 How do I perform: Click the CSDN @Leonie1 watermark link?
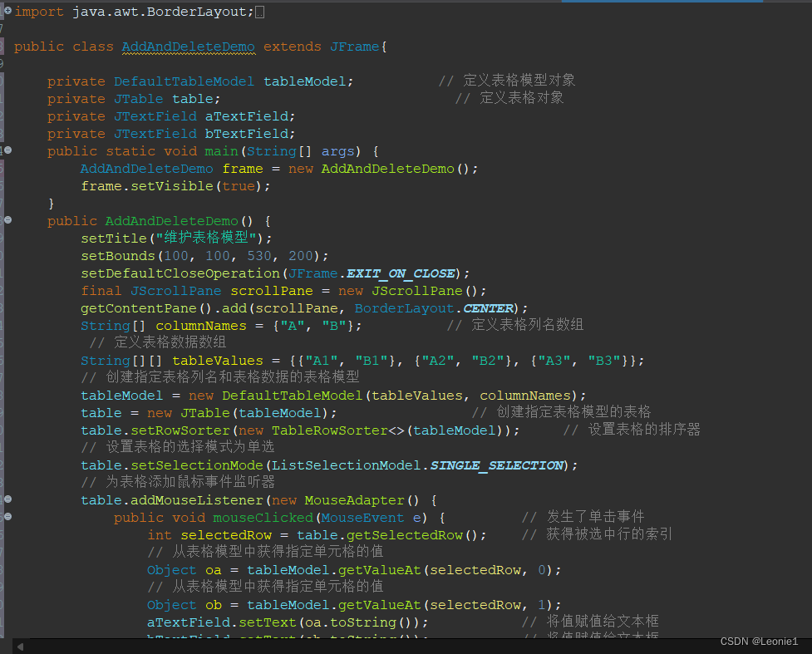759,641
